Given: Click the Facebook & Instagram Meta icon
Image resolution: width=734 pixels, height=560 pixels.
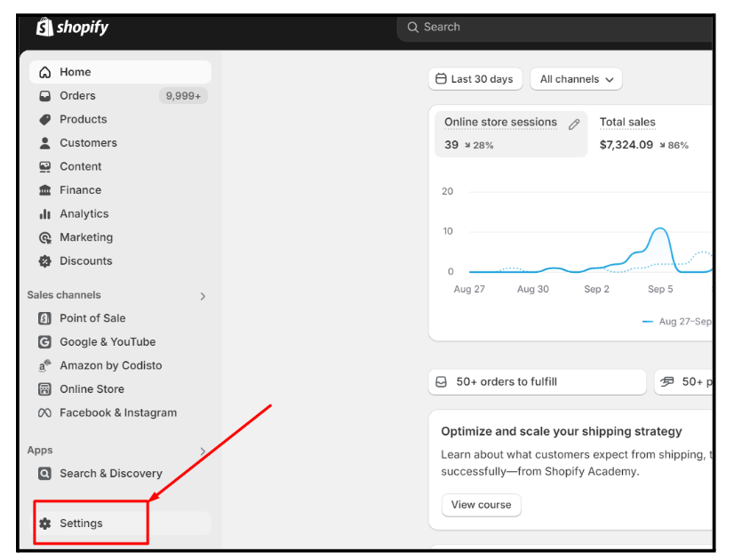Looking at the screenshot, I should 44,412.
